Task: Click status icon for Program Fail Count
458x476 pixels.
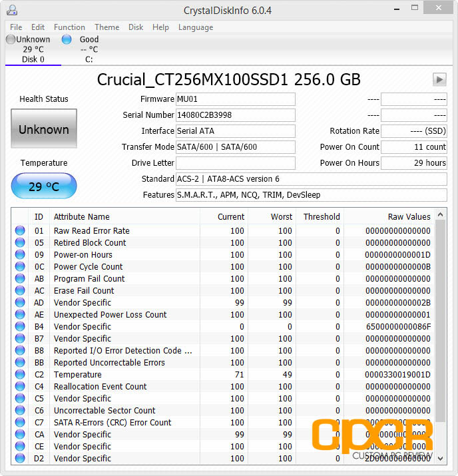Action: pos(20,278)
